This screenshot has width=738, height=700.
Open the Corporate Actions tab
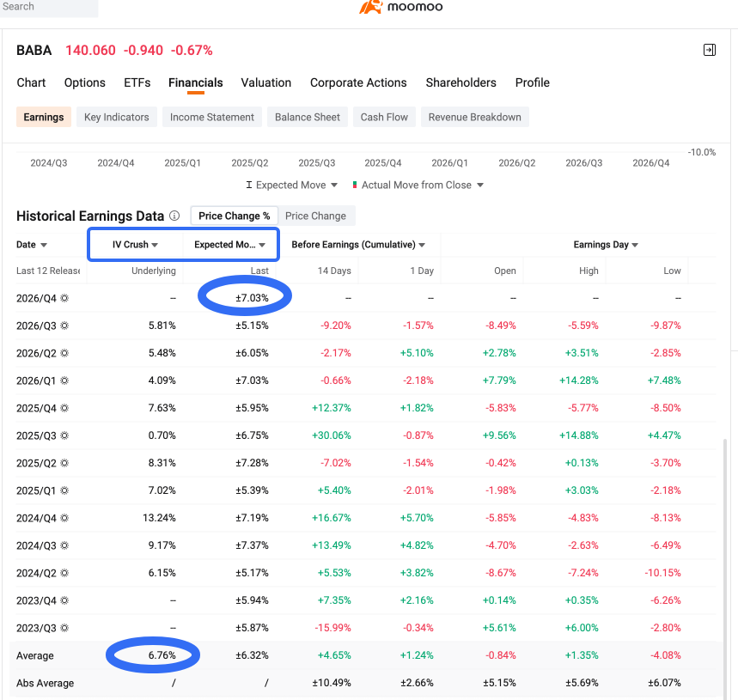pos(358,82)
